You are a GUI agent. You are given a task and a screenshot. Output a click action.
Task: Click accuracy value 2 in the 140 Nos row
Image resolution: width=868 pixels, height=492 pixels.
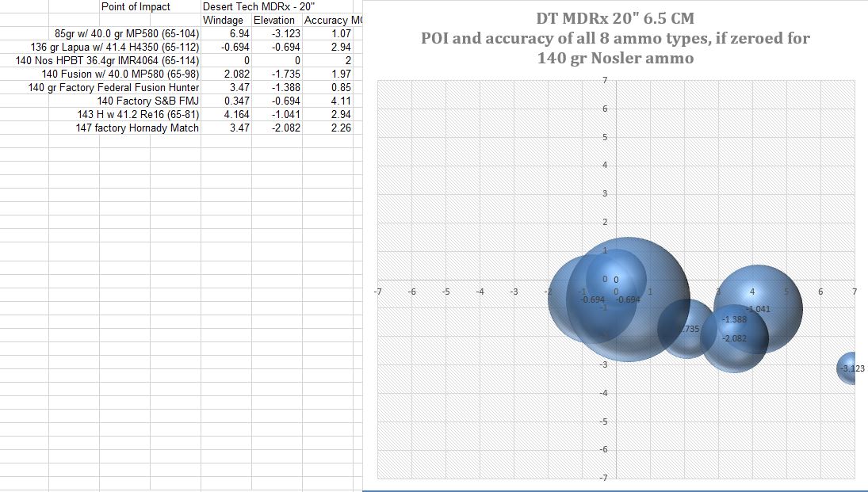click(348, 60)
